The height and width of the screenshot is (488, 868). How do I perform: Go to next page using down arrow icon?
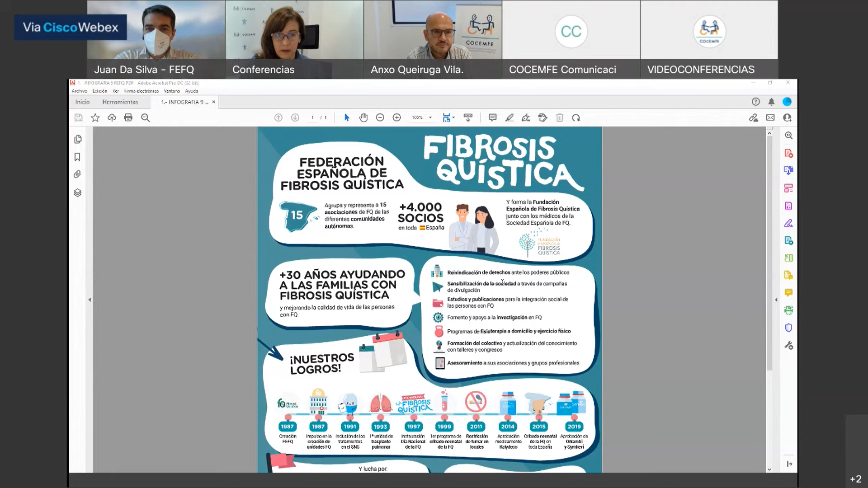coord(295,118)
